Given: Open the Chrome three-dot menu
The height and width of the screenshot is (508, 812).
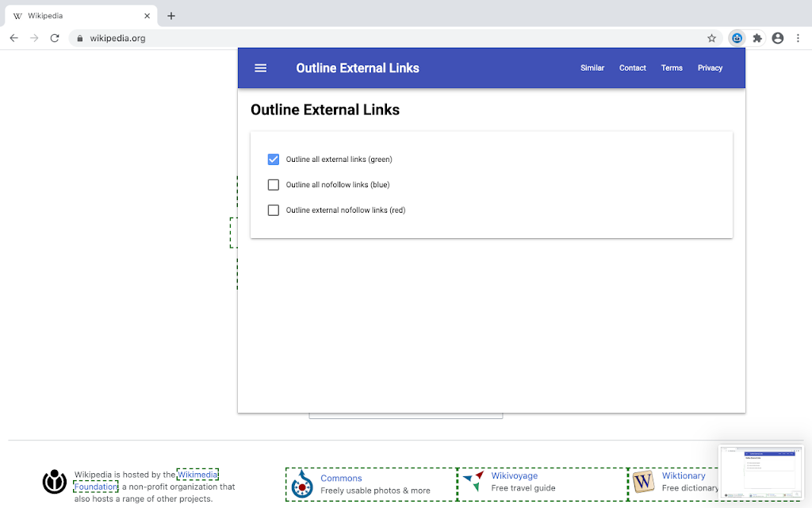Looking at the screenshot, I should 798,38.
